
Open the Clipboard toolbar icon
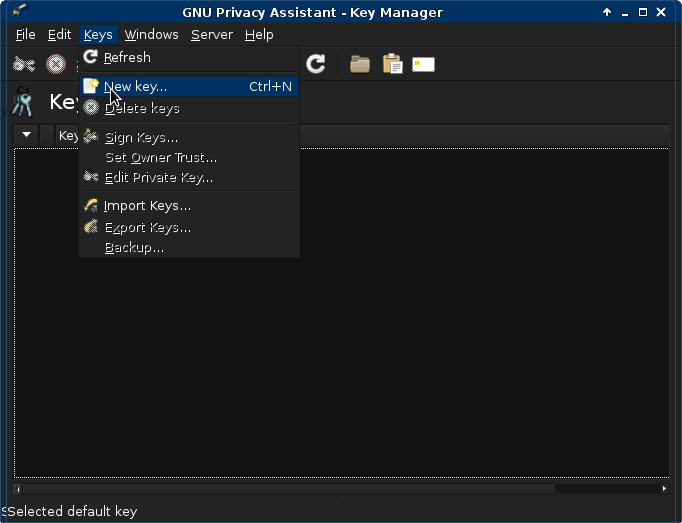pyautogui.click(x=392, y=64)
